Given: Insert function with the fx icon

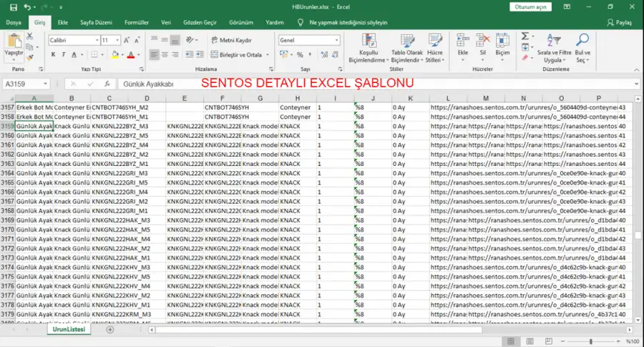Looking at the screenshot, I should [107, 84].
